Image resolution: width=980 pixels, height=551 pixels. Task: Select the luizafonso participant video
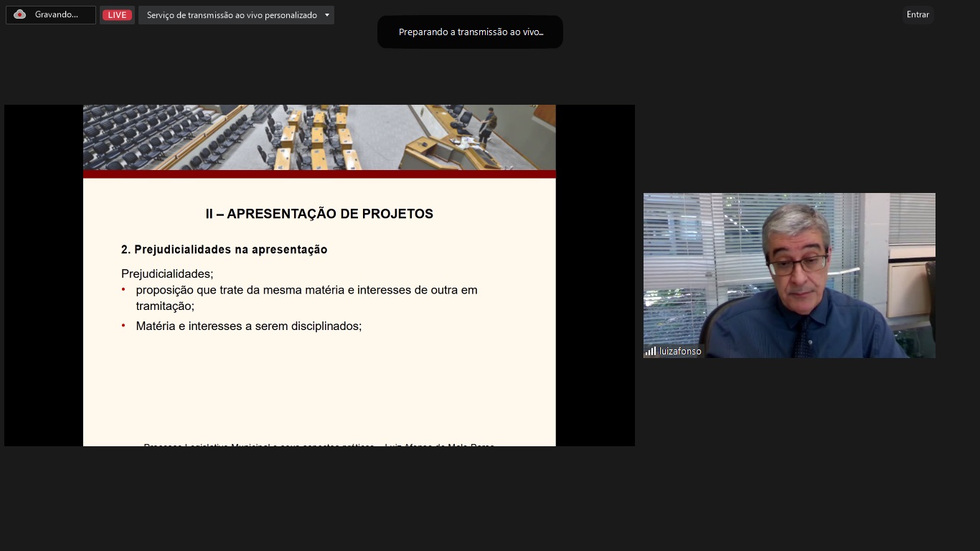point(789,275)
